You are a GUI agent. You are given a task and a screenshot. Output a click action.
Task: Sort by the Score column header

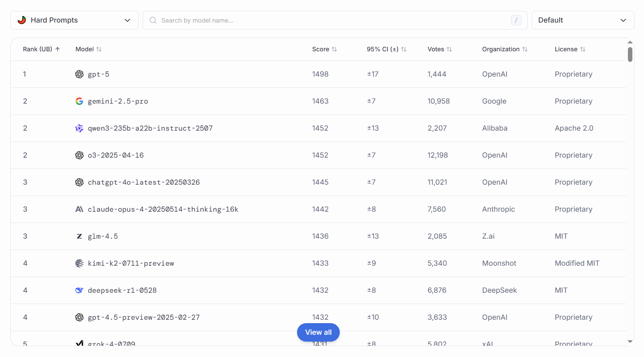click(x=325, y=49)
